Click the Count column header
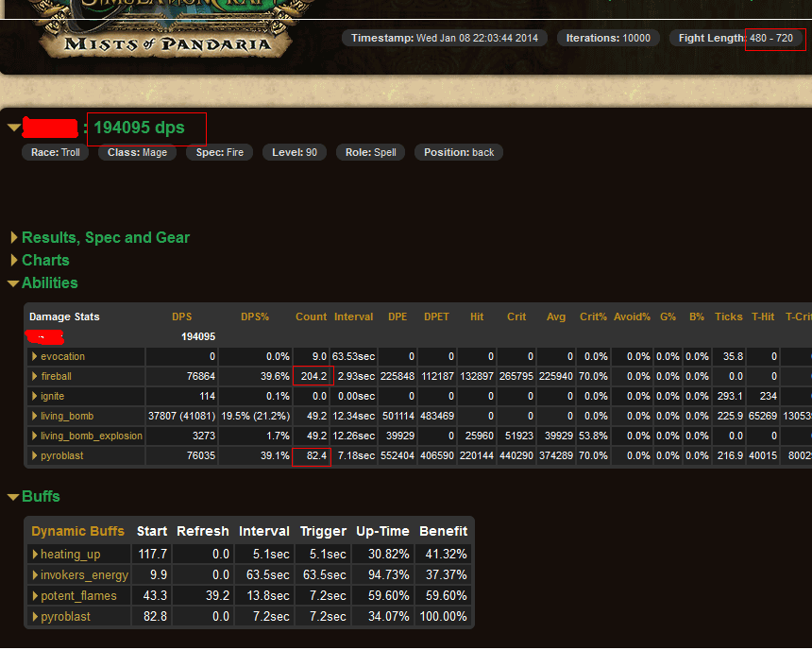The width and height of the screenshot is (812, 650). tap(312, 316)
